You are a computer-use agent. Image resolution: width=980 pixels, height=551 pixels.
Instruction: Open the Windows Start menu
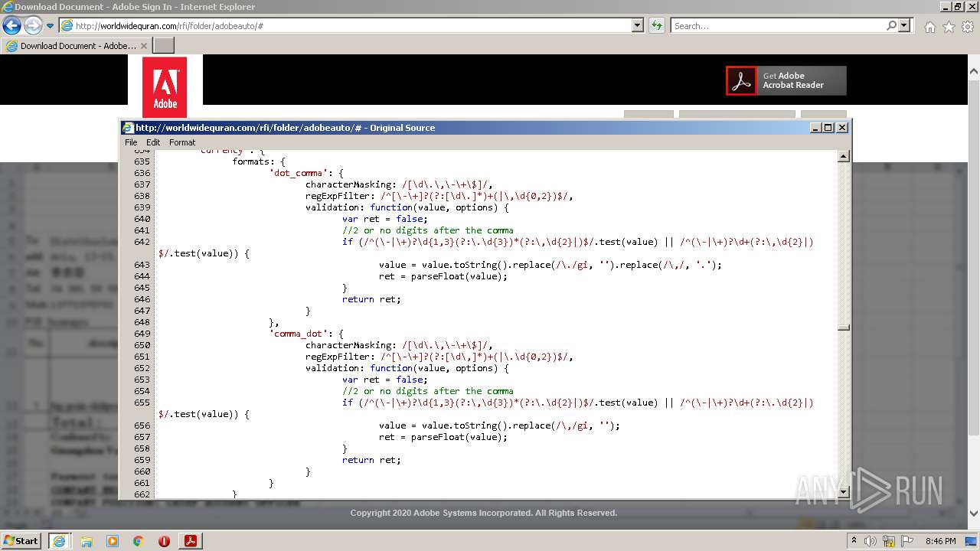[x=21, y=540]
